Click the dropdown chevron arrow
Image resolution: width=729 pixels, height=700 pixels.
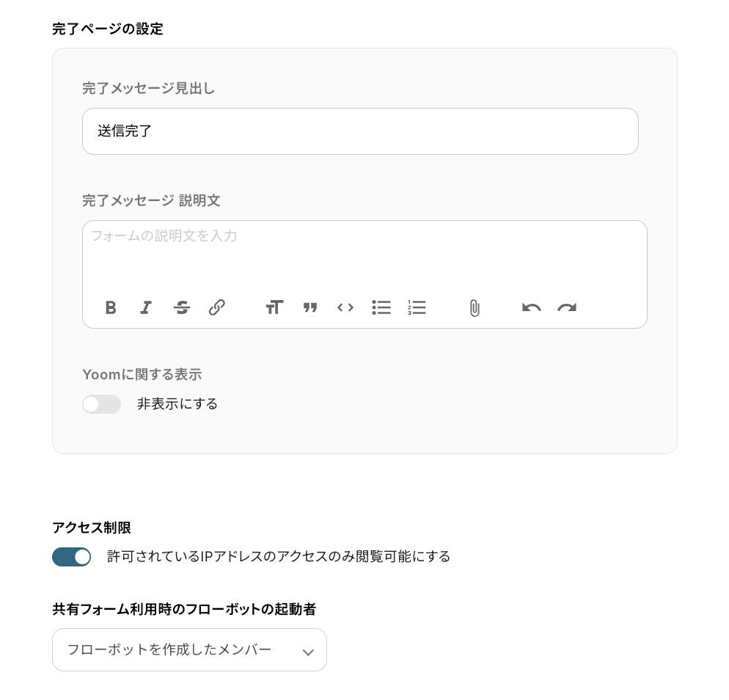coord(308,652)
